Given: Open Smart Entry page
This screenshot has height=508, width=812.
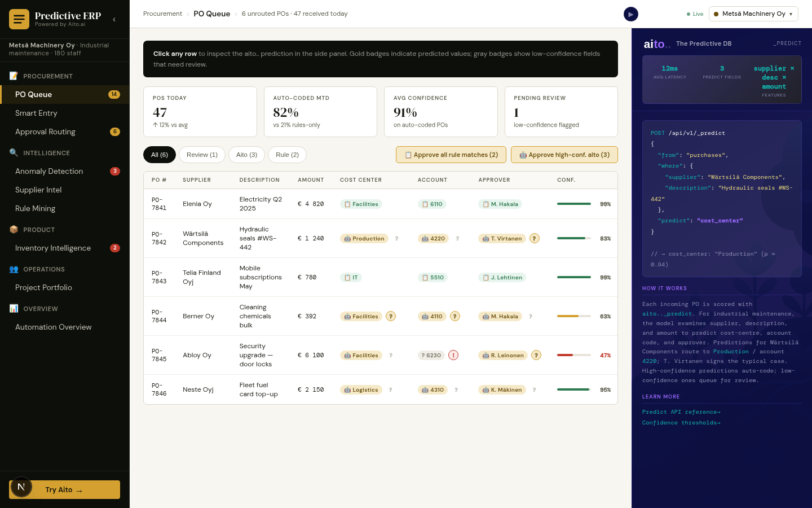Looking at the screenshot, I should click(x=65, y=113).
